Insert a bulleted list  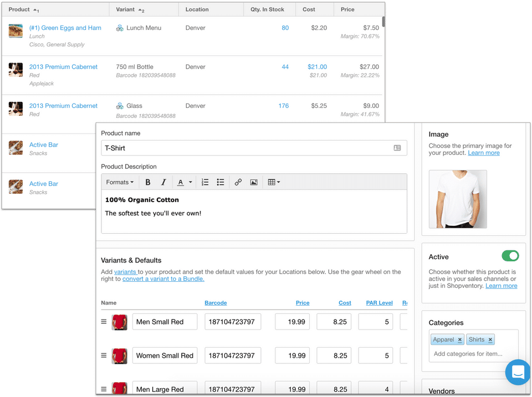[x=221, y=182]
